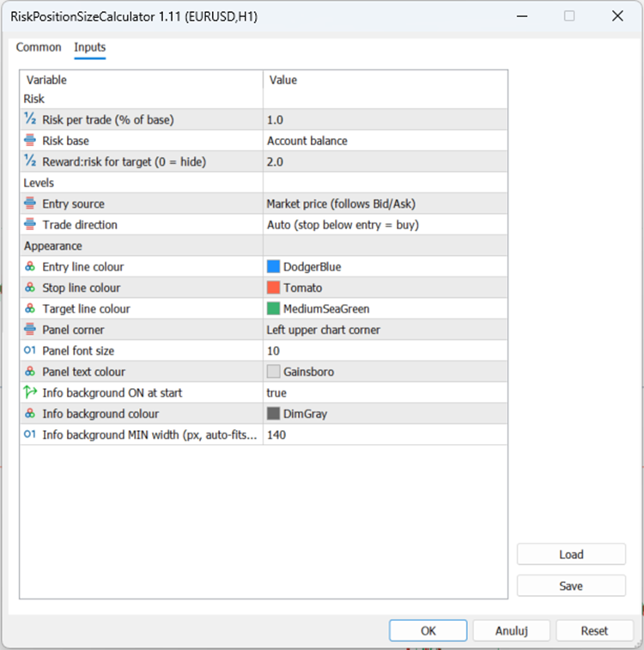Click the Variable column header
This screenshot has width=644, height=650.
click(x=142, y=80)
